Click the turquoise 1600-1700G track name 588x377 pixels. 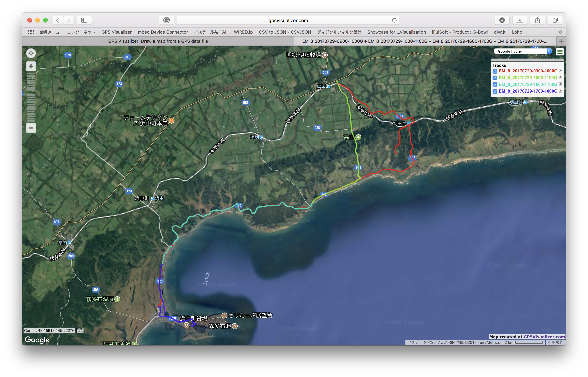pos(528,84)
